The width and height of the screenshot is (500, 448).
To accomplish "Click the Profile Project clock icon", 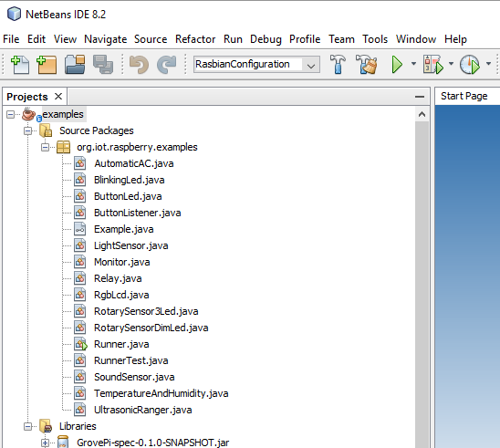I will click(x=470, y=65).
